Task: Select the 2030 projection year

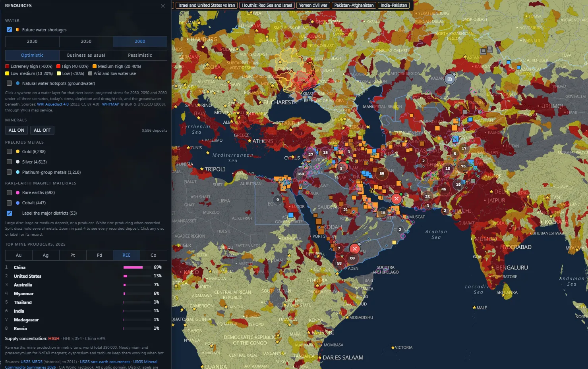Action: (32, 41)
